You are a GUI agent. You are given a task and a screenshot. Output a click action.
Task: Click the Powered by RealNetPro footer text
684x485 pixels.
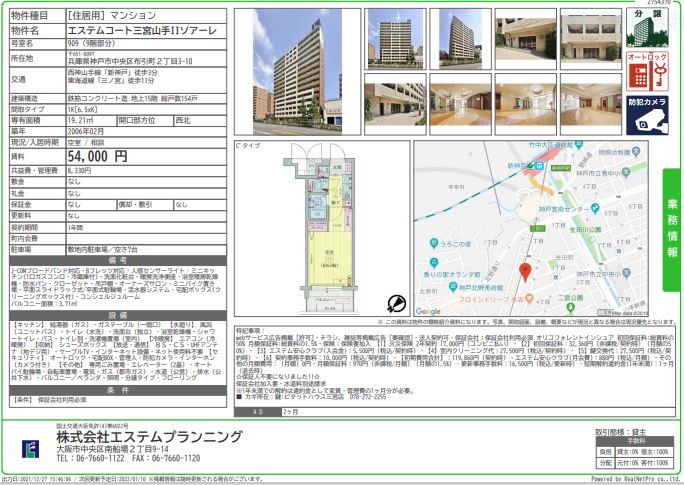click(634, 479)
